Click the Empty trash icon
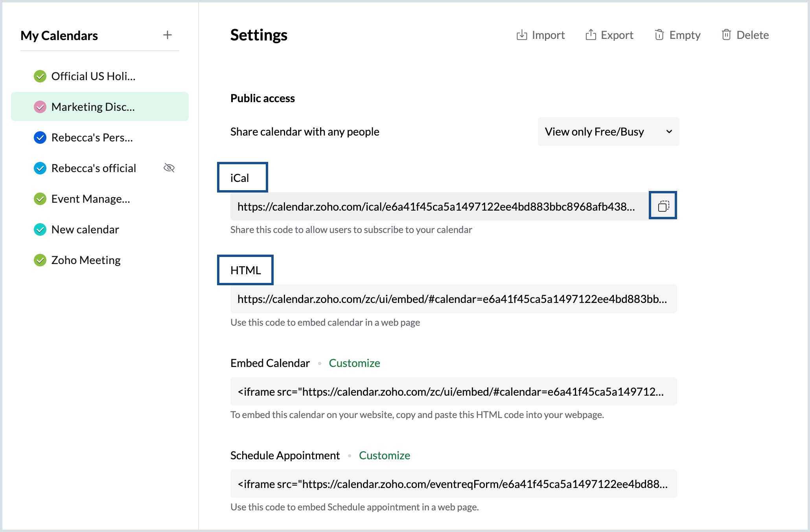Image resolution: width=810 pixels, height=532 pixels. pyautogui.click(x=659, y=35)
